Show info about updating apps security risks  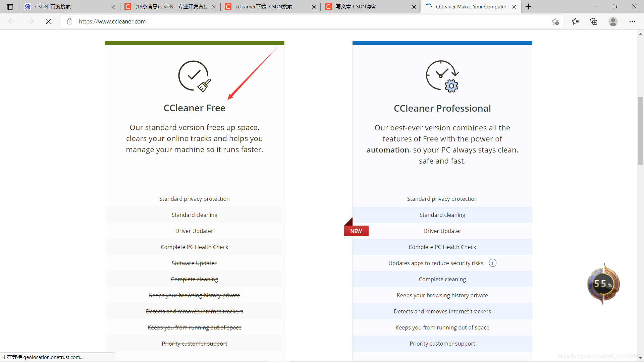coord(492,263)
